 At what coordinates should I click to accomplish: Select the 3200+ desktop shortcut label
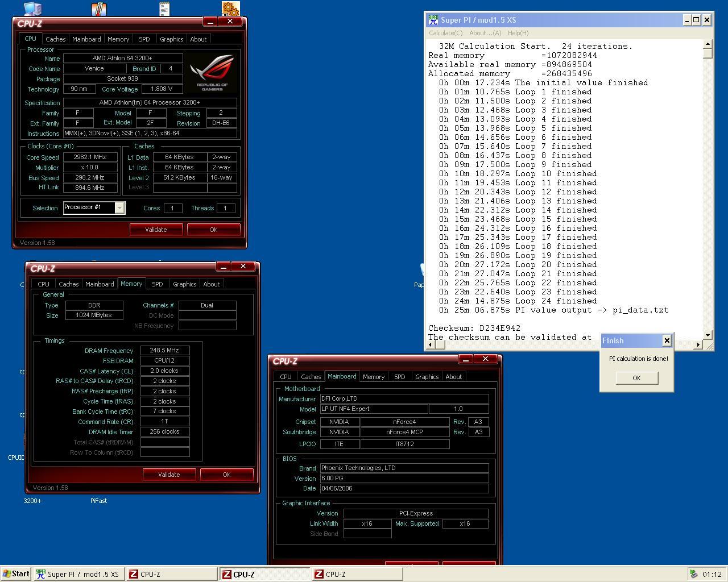(32, 501)
